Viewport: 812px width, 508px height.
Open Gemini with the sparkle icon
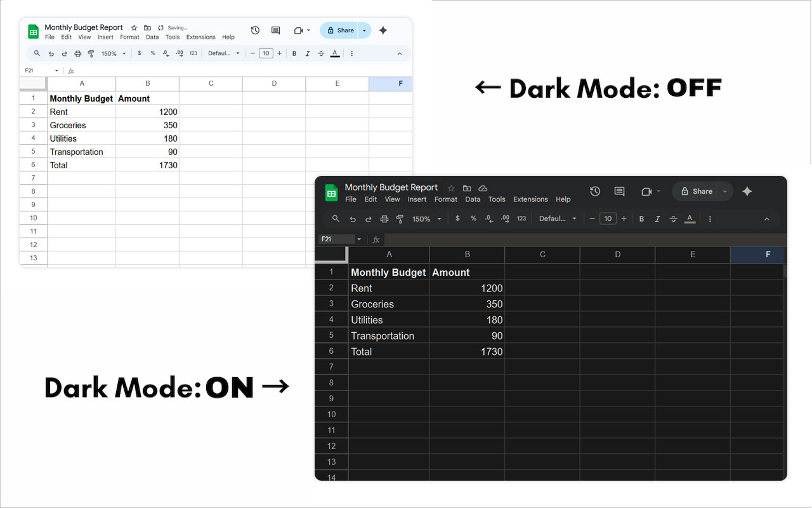click(747, 191)
